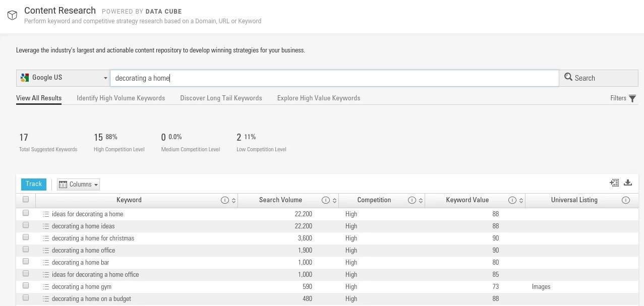Viewport: 644px width, 306px height.
Task: Open the Columns dropdown
Action: (x=78, y=184)
